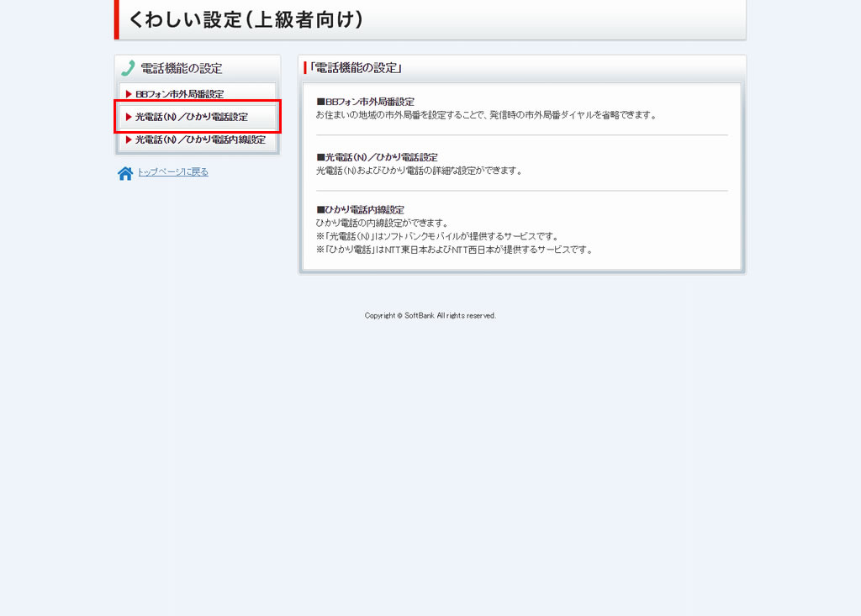The height and width of the screenshot is (616, 861).
Task: Click the SoftBank copyright footer text
Action: (430, 316)
